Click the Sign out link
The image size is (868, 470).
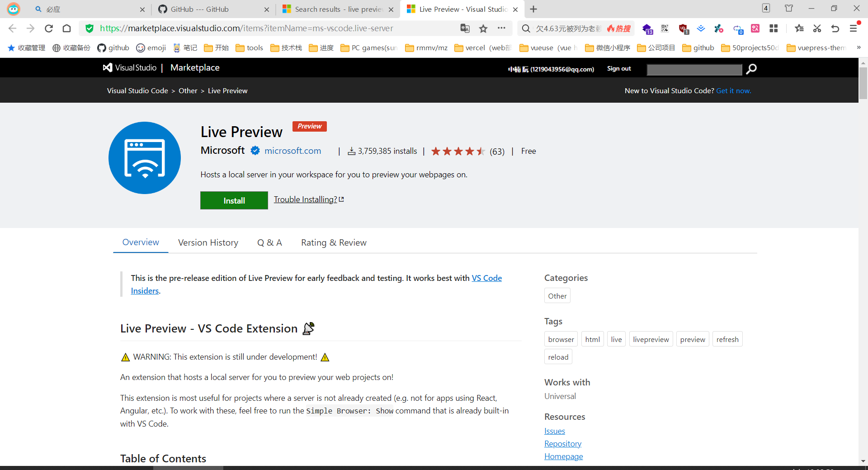click(x=619, y=68)
